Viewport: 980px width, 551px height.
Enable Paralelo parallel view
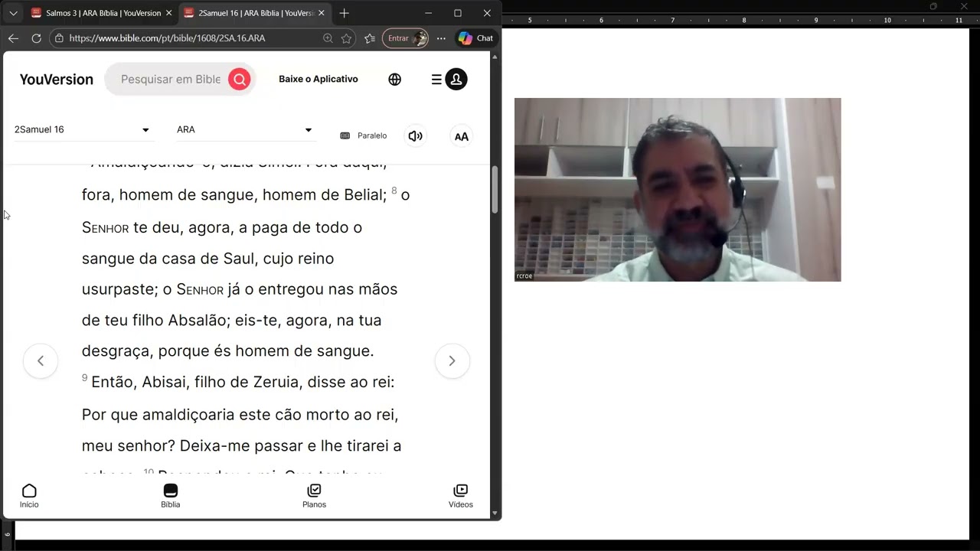click(x=364, y=136)
